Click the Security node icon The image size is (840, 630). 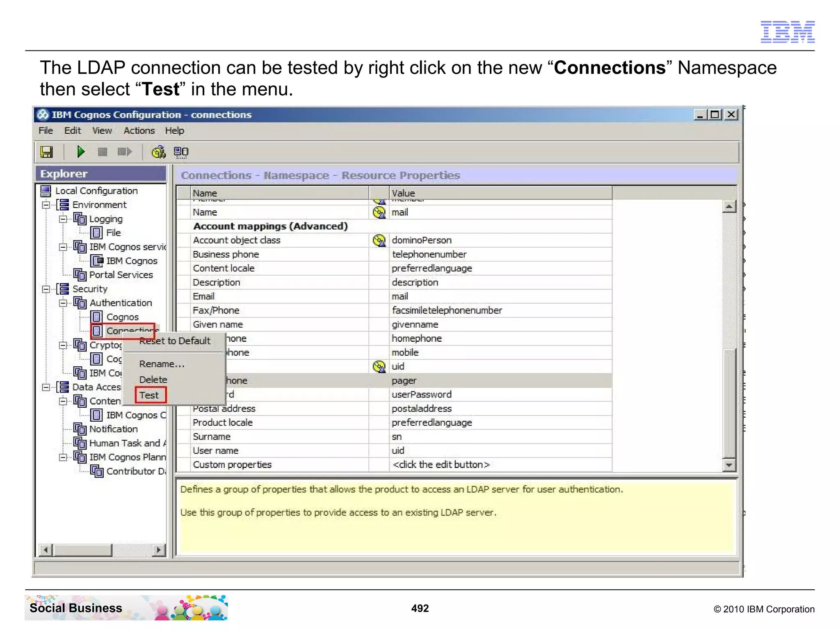[x=63, y=289]
